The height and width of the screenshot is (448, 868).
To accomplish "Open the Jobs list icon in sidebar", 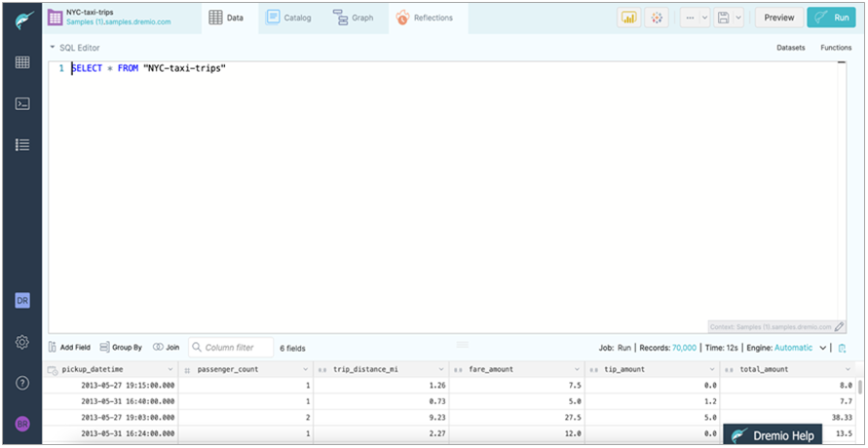I will point(22,145).
